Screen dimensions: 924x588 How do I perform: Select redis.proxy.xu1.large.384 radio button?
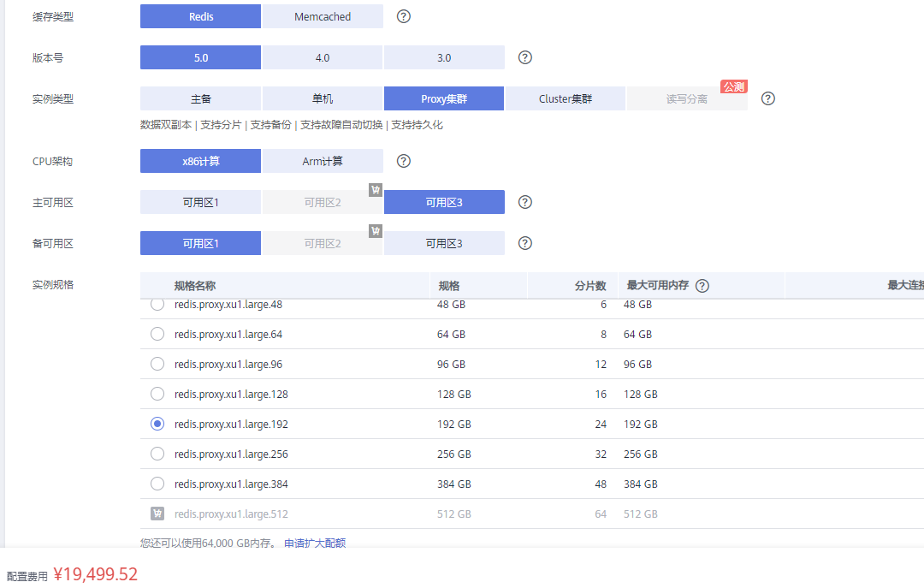(x=157, y=484)
